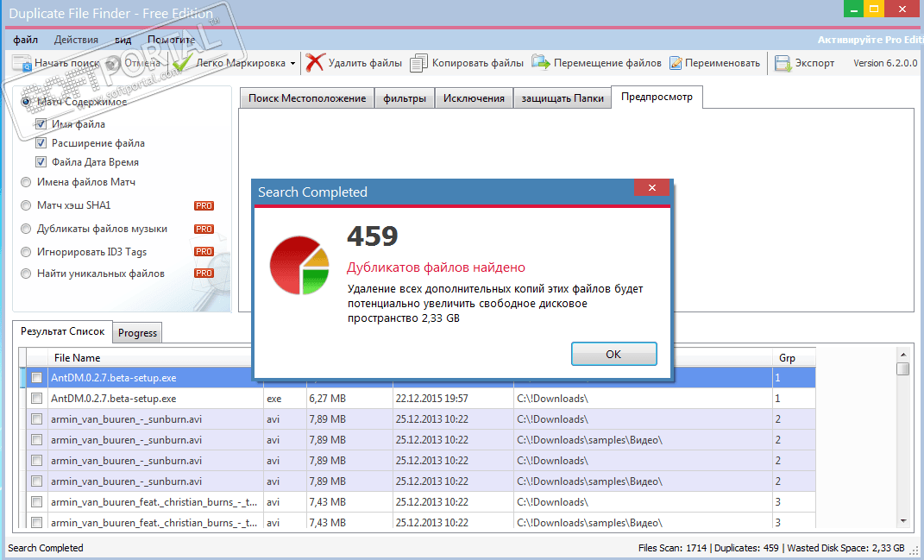
Task: Click the Копировать файлы icon
Action: click(418, 63)
